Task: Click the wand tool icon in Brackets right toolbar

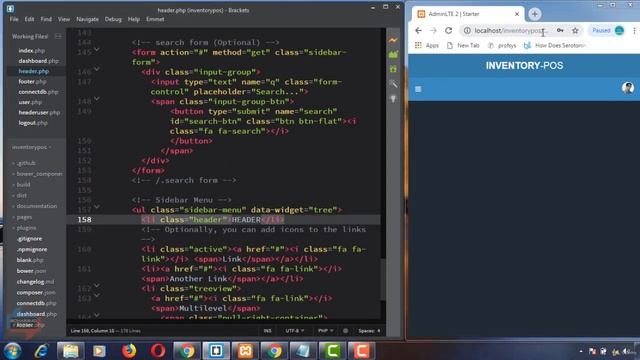Action: (x=393, y=84)
